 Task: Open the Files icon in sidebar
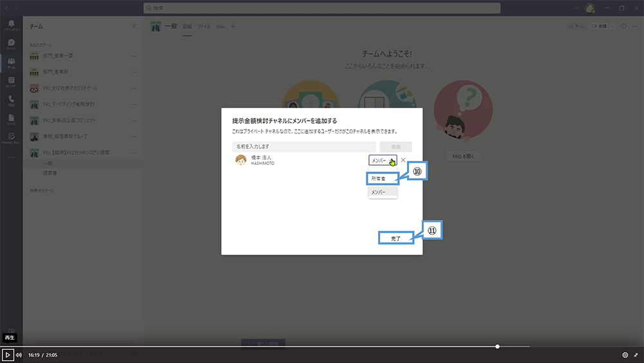pos(11,120)
